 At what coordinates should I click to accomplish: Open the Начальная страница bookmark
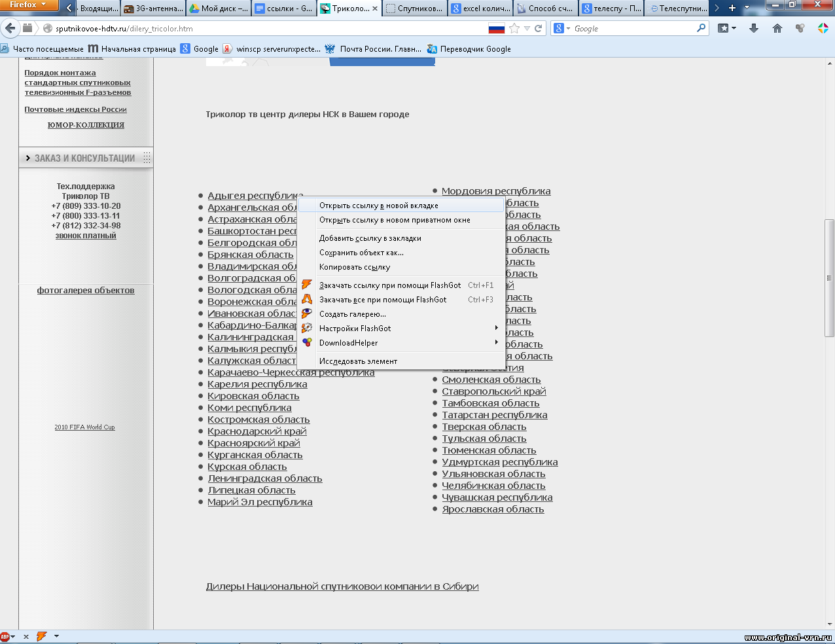[x=132, y=49]
